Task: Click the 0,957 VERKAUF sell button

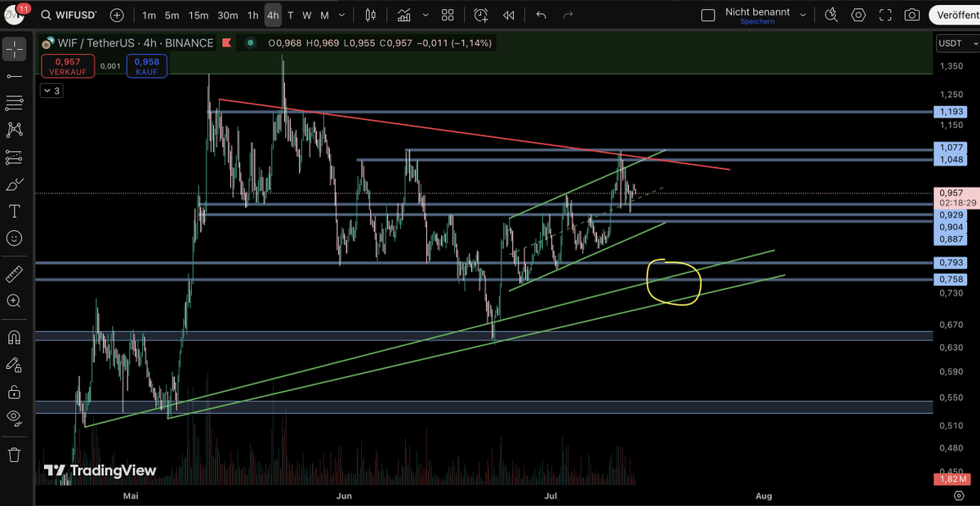Action: [x=68, y=66]
